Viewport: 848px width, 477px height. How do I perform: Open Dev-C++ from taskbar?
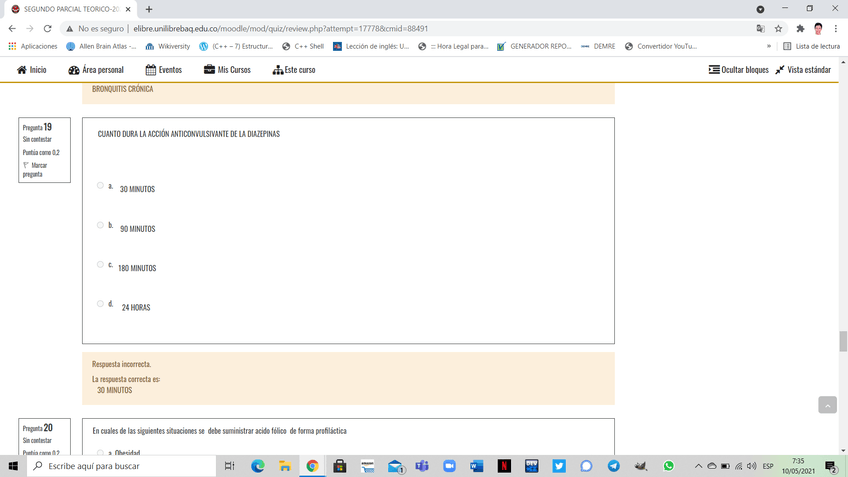(532, 466)
